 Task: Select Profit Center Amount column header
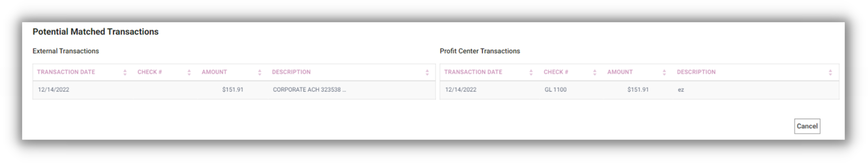(620, 72)
